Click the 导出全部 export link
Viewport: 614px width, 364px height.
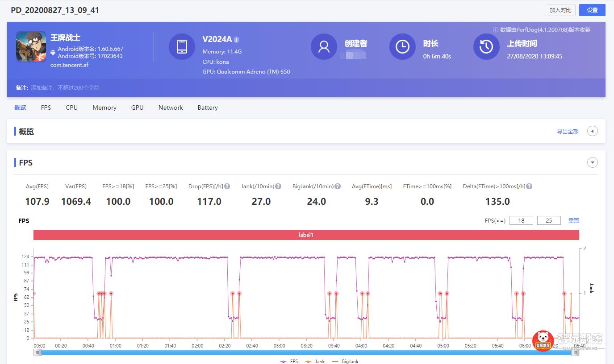pyautogui.click(x=568, y=131)
